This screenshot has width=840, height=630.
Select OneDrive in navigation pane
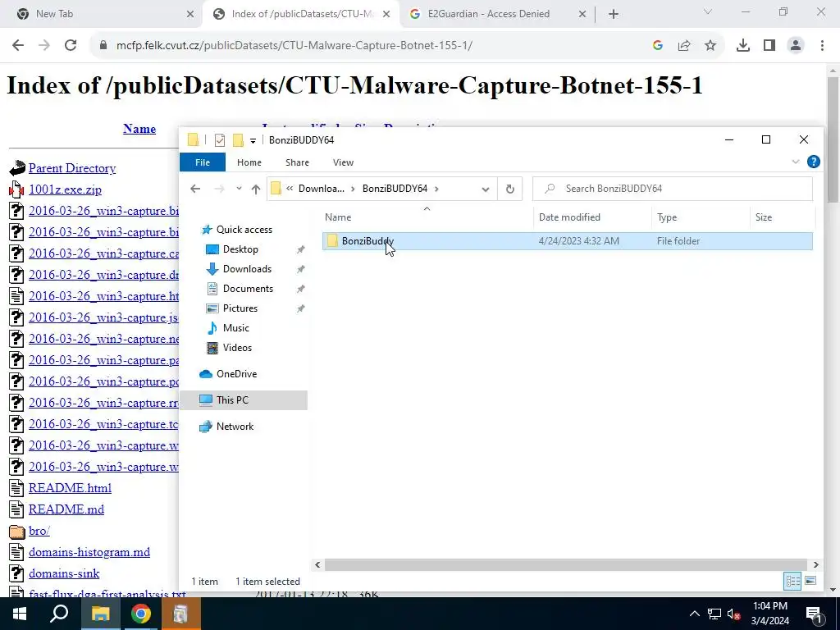[236, 374]
